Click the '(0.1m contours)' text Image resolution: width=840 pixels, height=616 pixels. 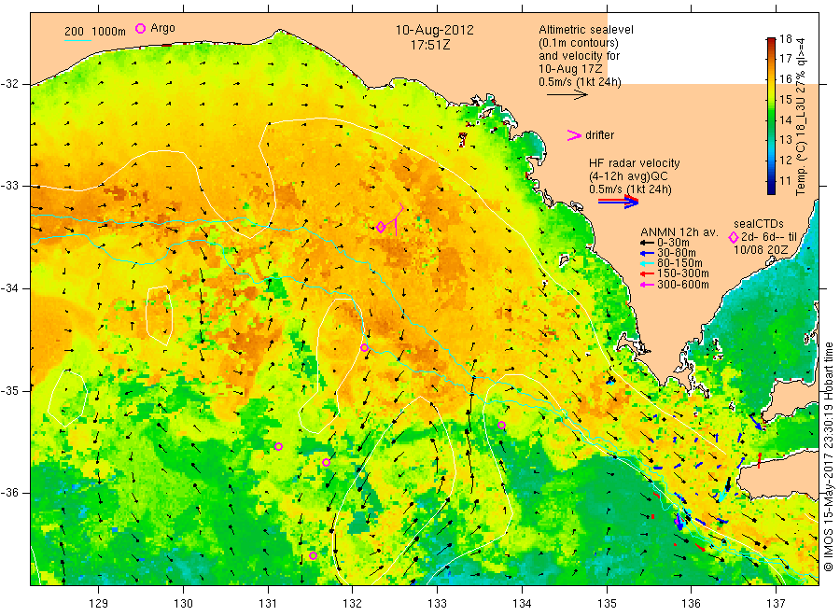578,43
